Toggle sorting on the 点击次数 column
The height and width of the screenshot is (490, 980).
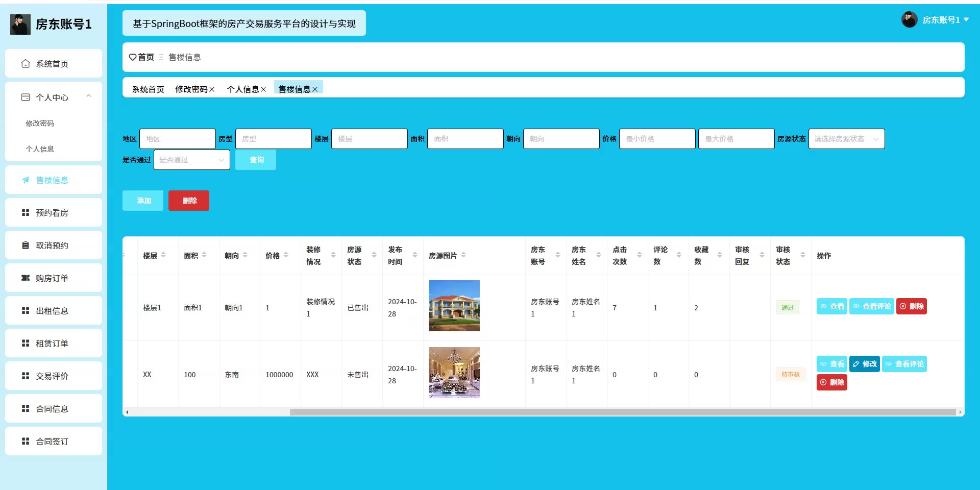pos(640,255)
